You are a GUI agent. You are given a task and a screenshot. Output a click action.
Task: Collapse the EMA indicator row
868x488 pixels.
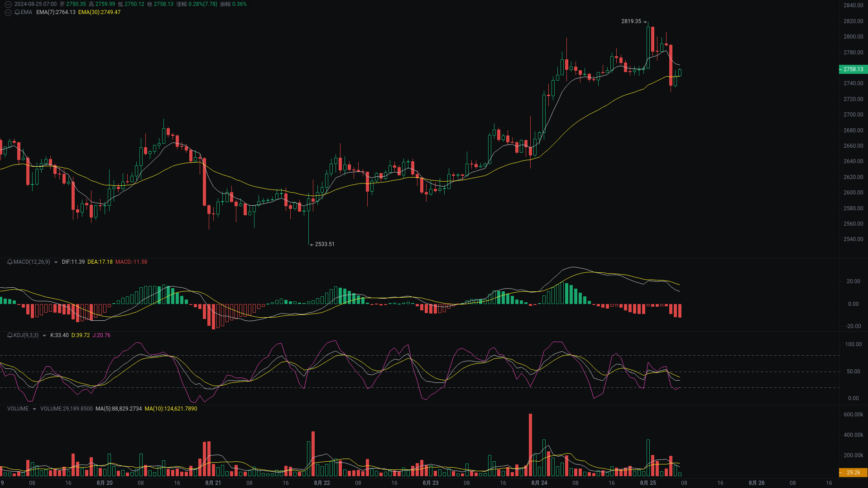pyautogui.click(x=7, y=12)
